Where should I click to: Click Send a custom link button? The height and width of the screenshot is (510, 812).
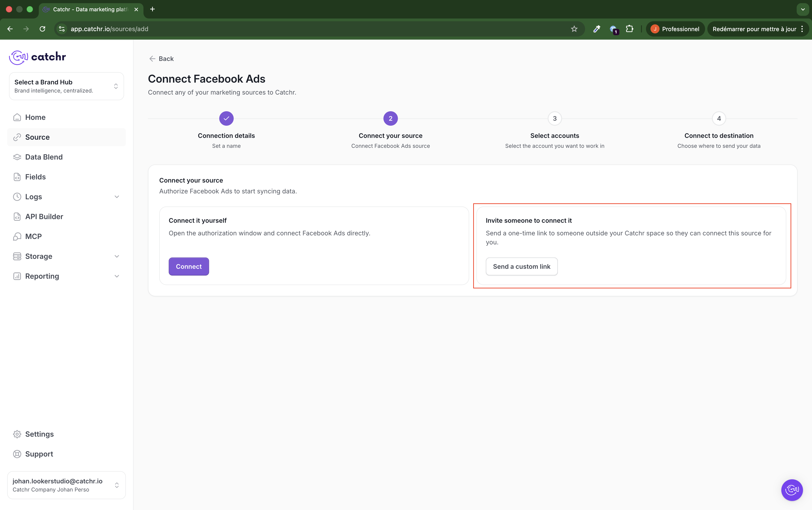coord(521,267)
